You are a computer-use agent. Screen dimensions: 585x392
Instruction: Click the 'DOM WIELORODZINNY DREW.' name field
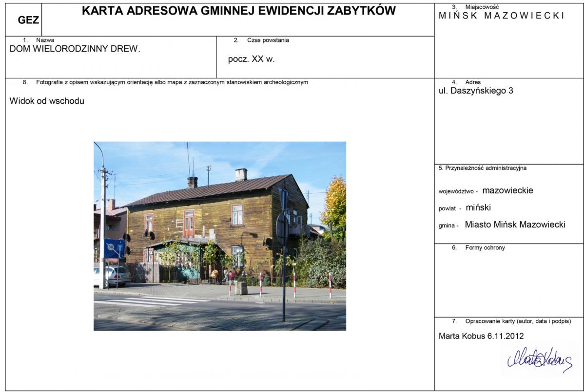tap(75, 49)
